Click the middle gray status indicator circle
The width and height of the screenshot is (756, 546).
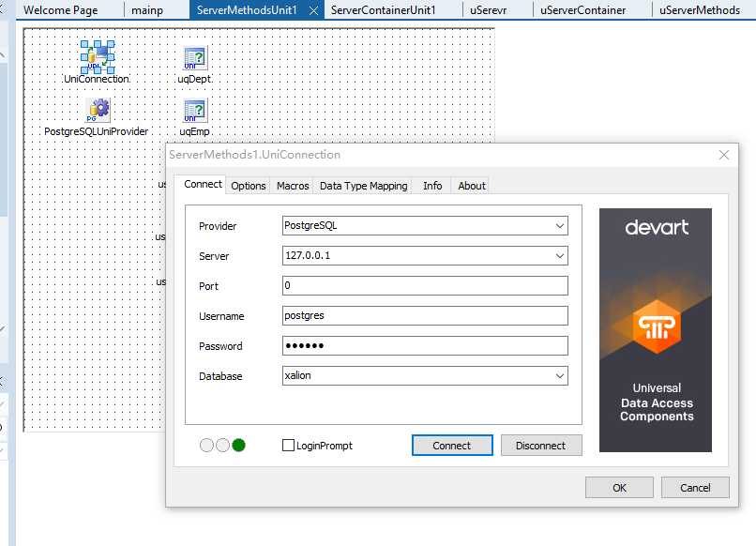pos(222,446)
